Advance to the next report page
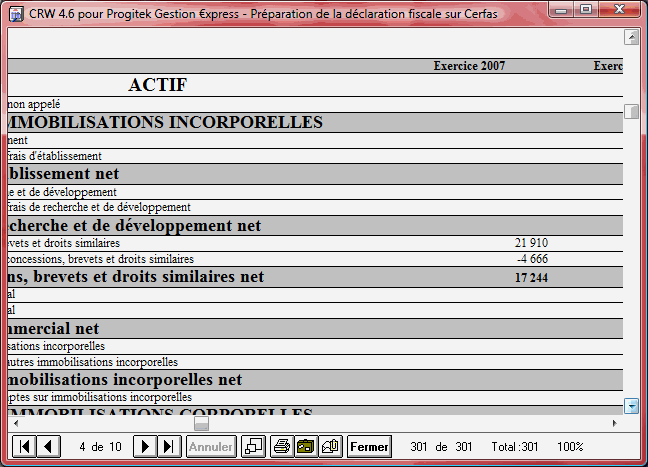The image size is (648, 467). click(146, 446)
